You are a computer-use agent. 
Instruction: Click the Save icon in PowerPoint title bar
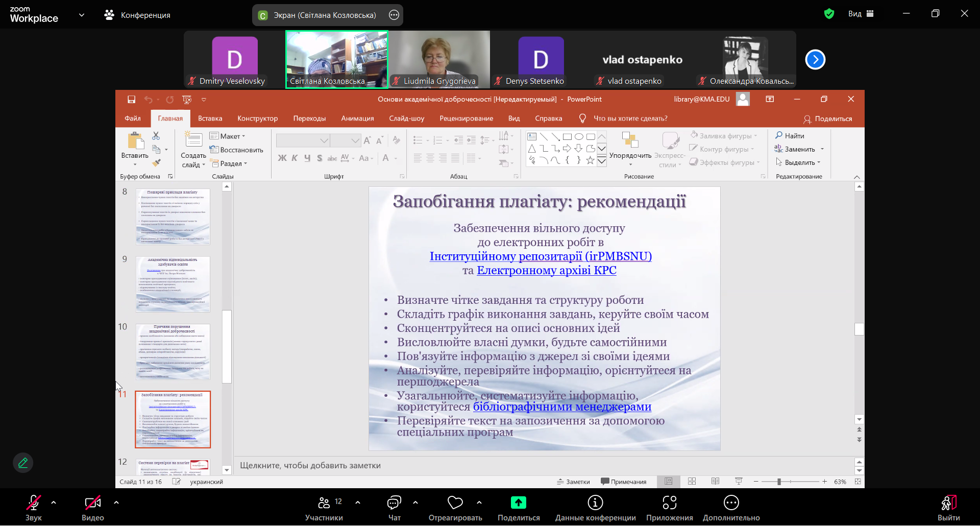[131, 99]
